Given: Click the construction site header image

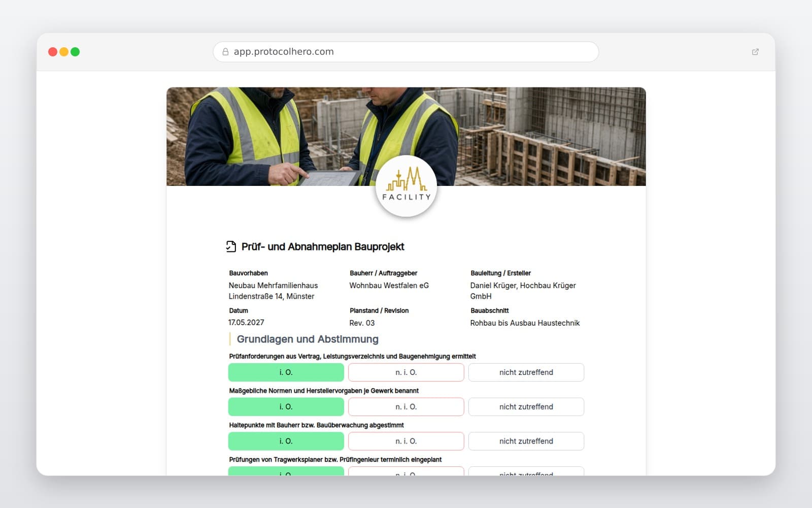Looking at the screenshot, I should click(406, 137).
